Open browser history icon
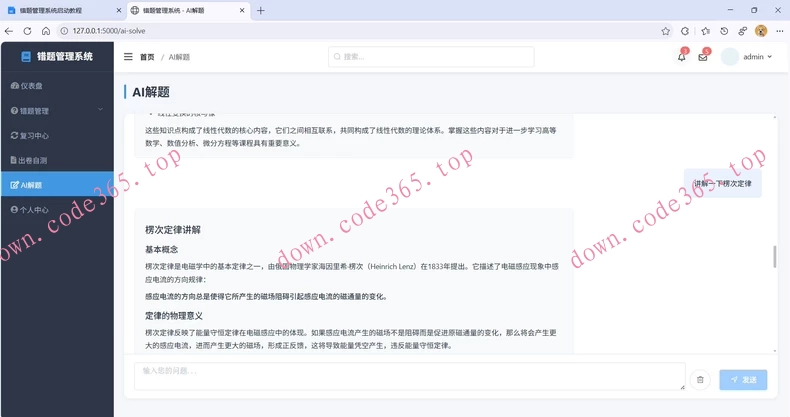This screenshot has height=417, width=790. [x=724, y=31]
